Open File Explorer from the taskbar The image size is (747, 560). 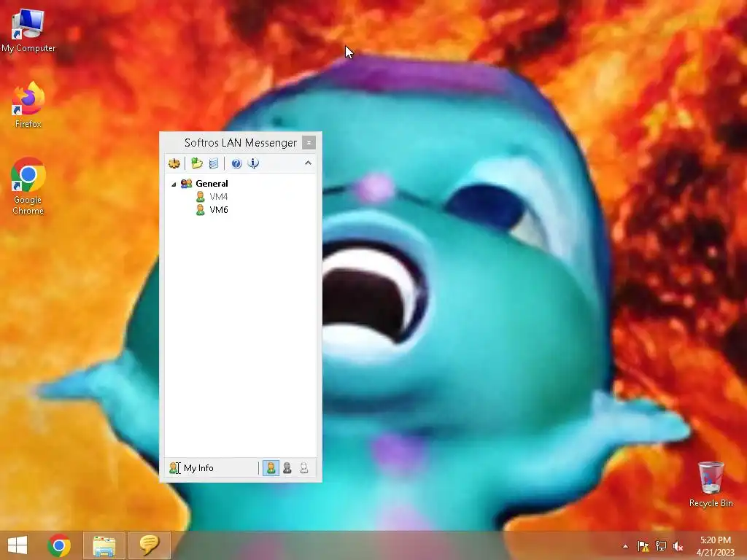point(104,545)
